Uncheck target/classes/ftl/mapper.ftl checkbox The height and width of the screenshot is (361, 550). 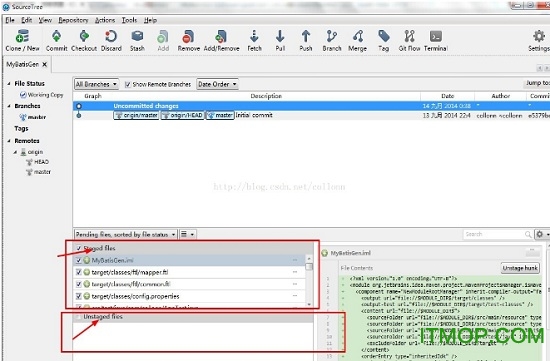tap(79, 272)
